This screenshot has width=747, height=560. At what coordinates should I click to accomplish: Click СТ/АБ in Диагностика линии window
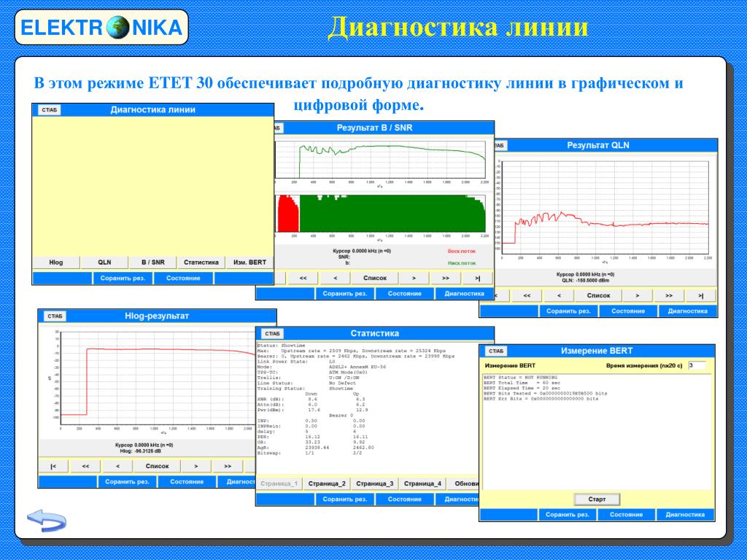(x=49, y=110)
